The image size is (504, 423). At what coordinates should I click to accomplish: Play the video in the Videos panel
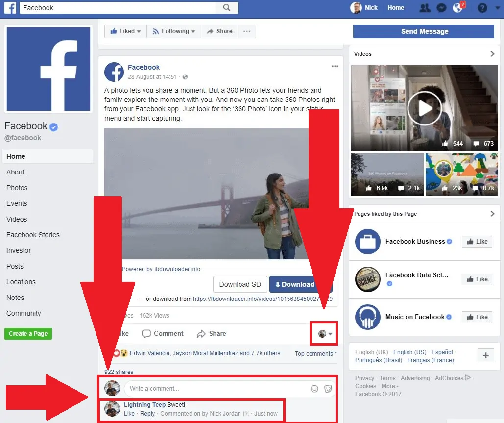(424, 108)
